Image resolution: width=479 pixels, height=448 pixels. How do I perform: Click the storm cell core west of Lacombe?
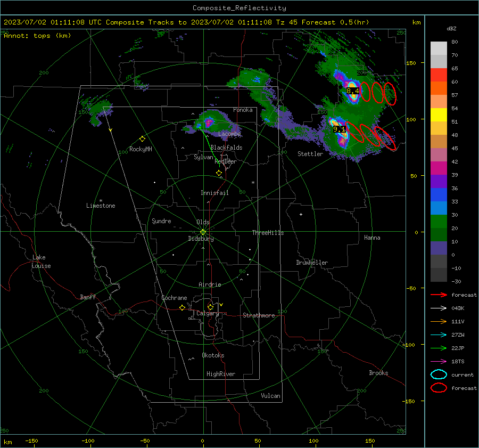click(x=209, y=123)
